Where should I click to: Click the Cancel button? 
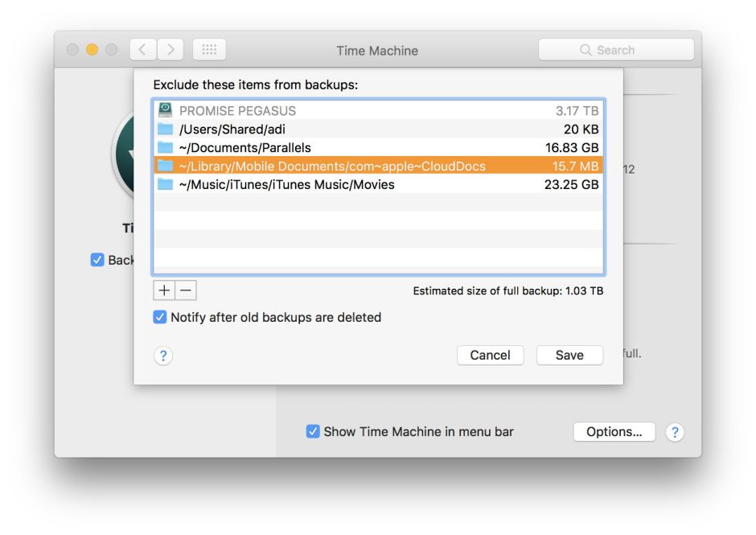point(490,355)
